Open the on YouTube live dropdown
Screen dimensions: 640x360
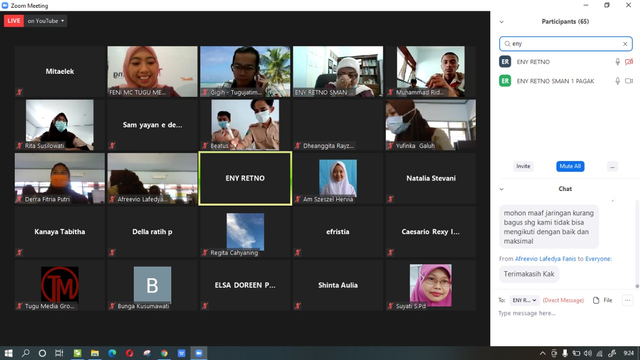click(x=46, y=21)
